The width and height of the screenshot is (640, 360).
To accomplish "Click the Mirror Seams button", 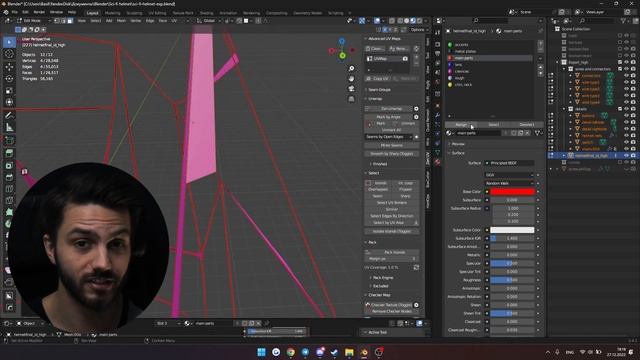I will 391,145.
